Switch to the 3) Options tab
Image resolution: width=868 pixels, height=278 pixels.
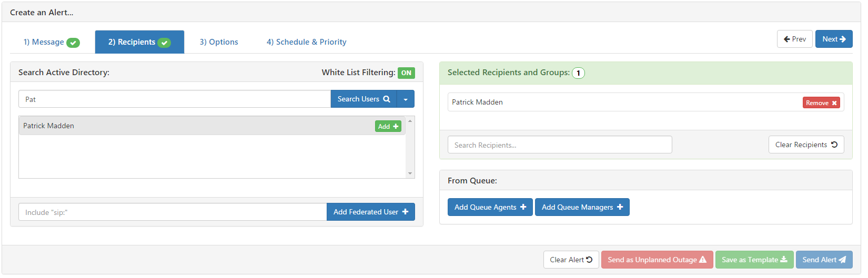(219, 42)
